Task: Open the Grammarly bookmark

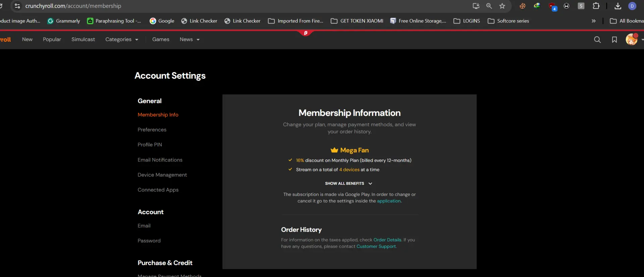Action: pyautogui.click(x=64, y=21)
